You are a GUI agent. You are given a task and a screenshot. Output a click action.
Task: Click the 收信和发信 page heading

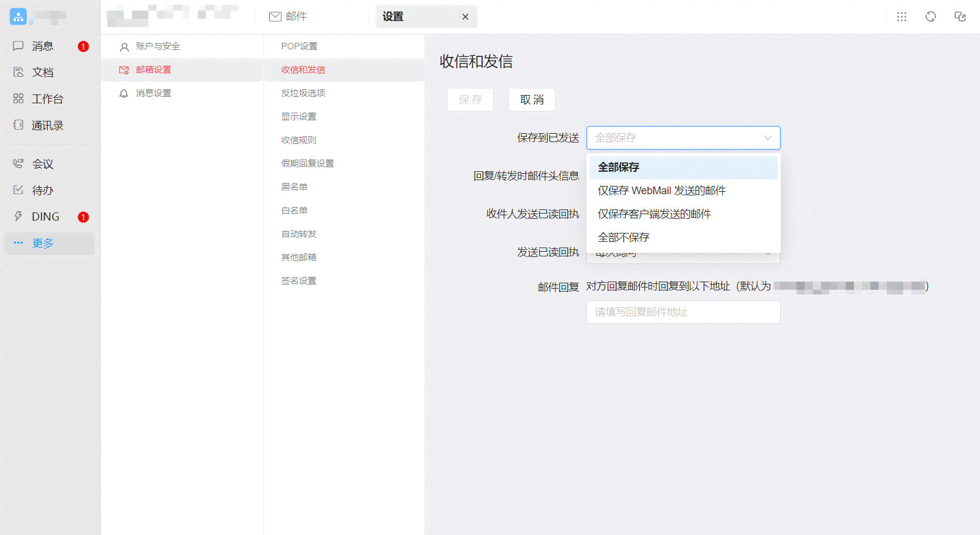click(476, 62)
